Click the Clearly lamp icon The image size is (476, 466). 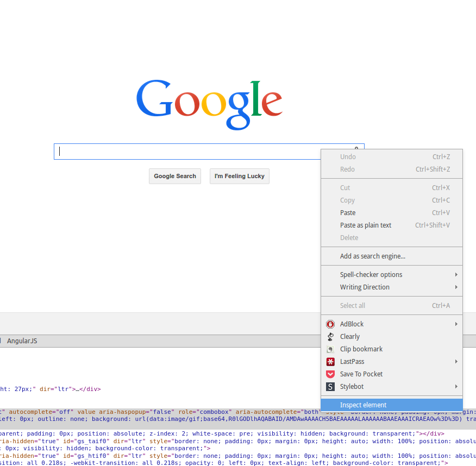(330, 336)
